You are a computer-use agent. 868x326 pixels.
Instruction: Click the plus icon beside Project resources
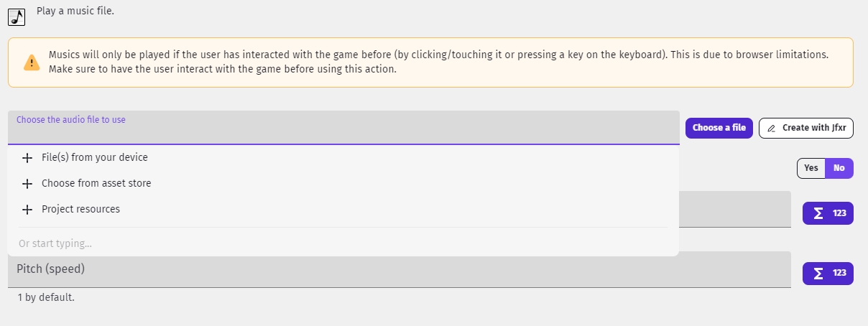point(27,210)
